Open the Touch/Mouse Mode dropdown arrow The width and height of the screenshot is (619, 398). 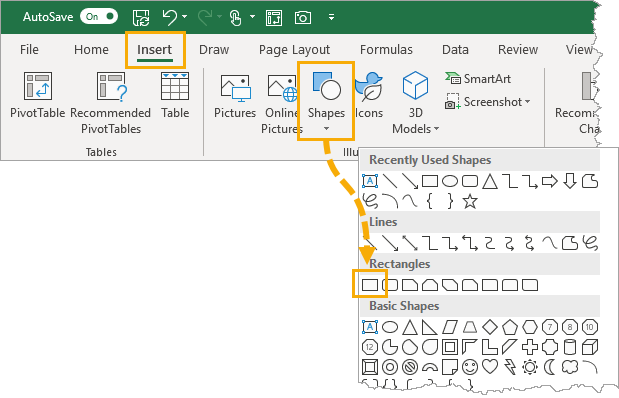click(x=252, y=17)
